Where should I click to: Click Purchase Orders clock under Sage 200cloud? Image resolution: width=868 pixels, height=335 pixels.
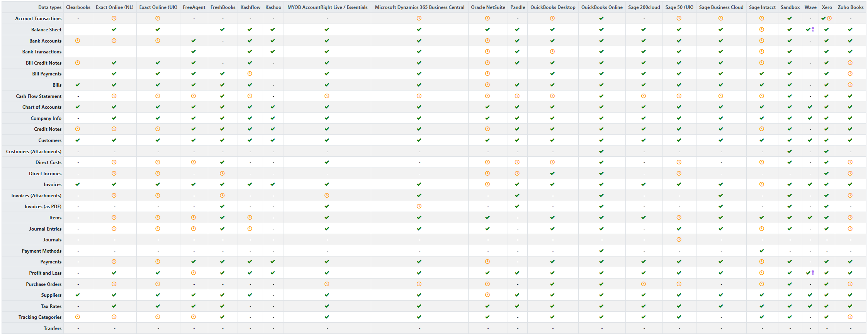point(644,284)
